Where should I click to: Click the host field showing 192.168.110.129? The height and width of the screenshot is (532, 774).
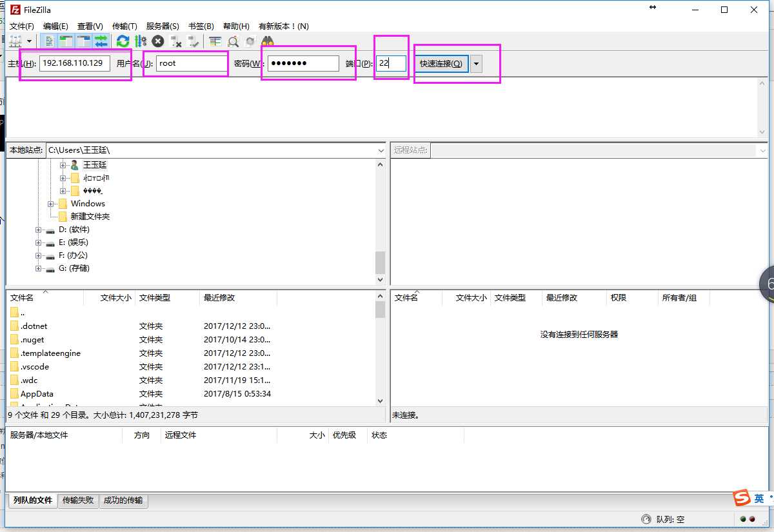[75, 63]
